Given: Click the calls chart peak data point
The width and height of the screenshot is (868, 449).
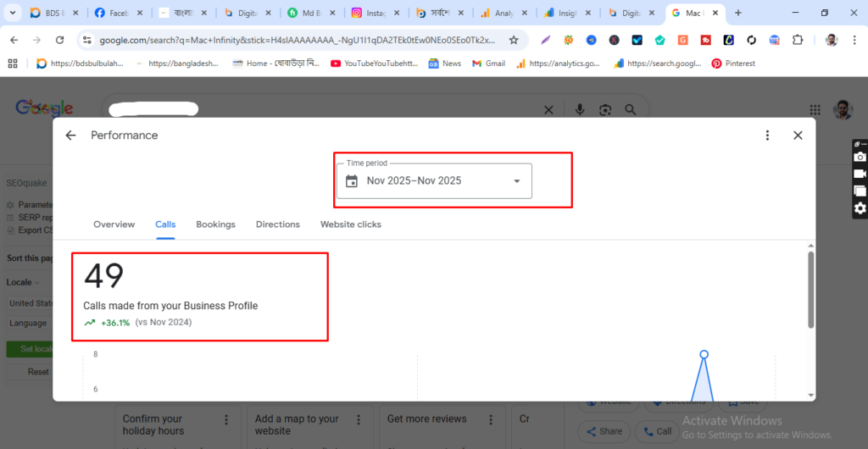Looking at the screenshot, I should click(704, 354).
